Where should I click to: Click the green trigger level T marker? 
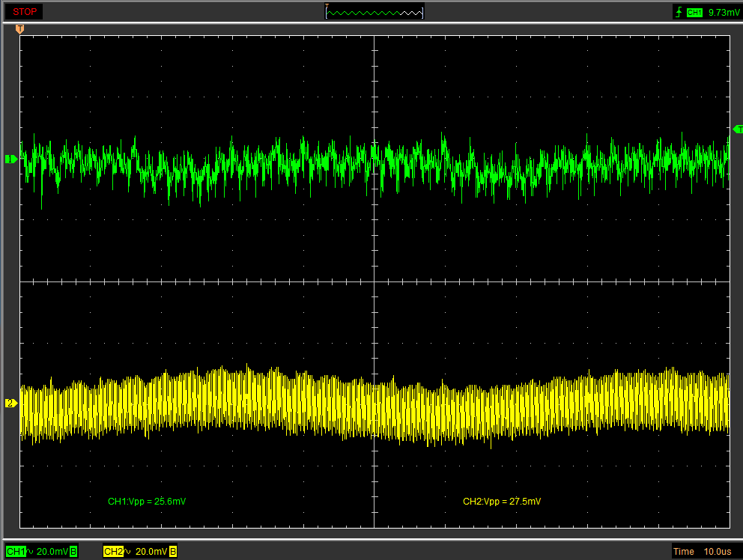pos(736,130)
